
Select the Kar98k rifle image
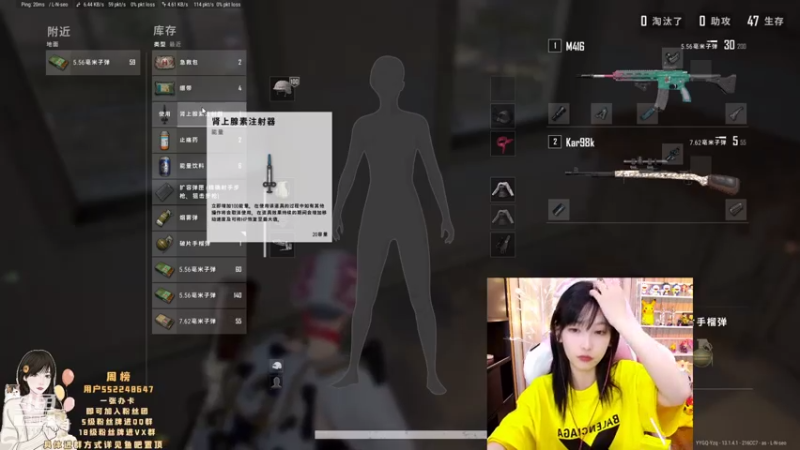tap(653, 177)
